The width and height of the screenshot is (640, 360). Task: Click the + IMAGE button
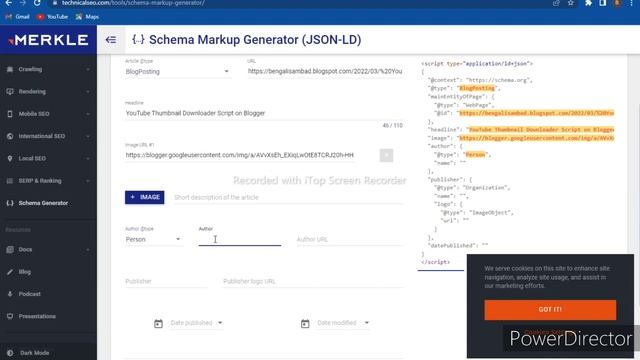tap(144, 197)
